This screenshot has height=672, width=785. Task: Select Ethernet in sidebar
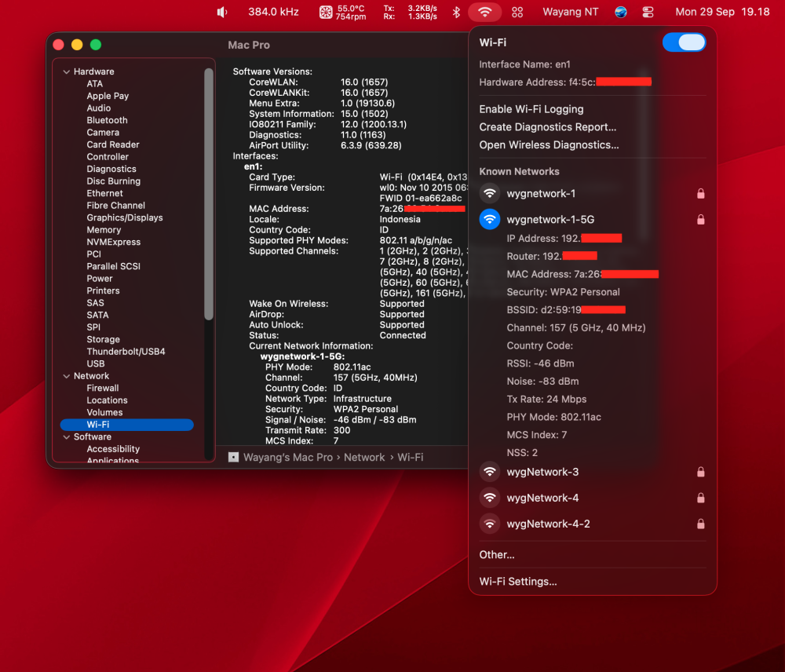pyautogui.click(x=104, y=193)
